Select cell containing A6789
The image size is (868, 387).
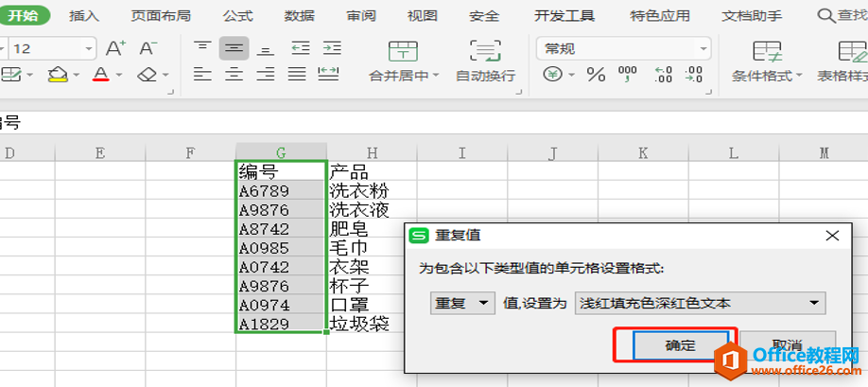point(281,191)
